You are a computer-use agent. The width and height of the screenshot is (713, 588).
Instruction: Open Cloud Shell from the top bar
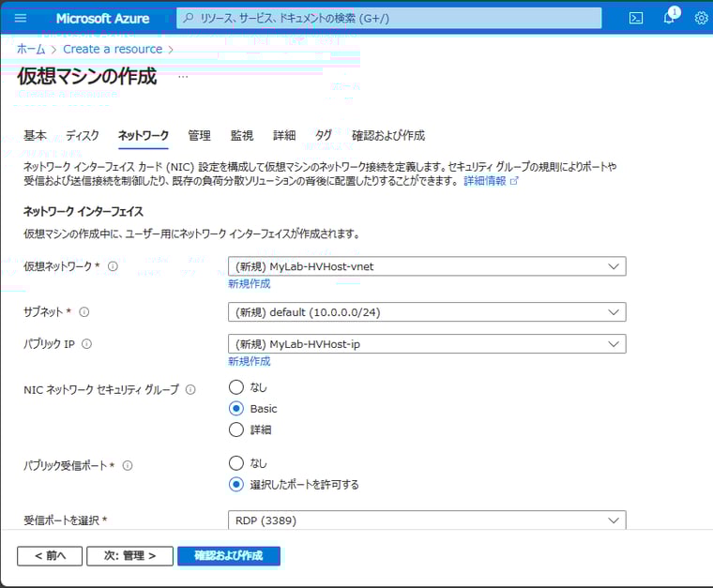tap(636, 18)
